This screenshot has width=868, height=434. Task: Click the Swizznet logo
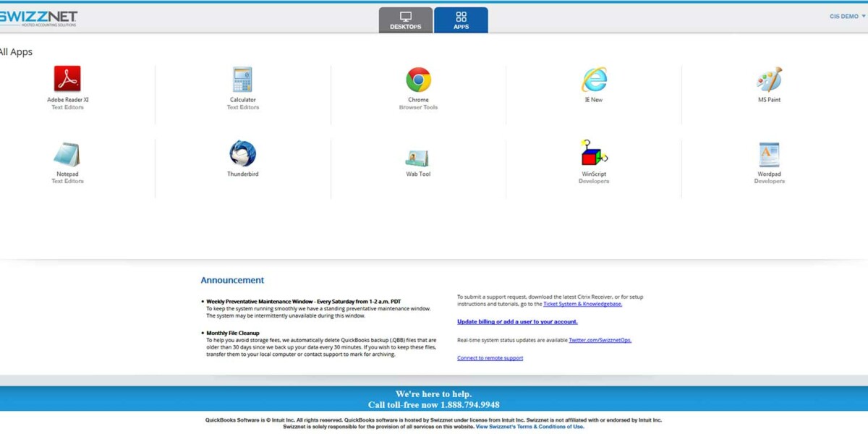coord(40,18)
